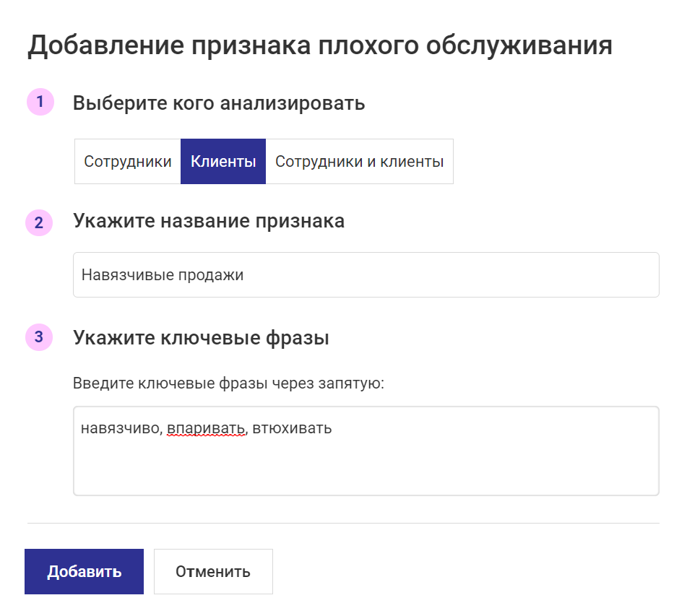Select the Сотрудники option
The height and width of the screenshot is (616, 700).
(128, 161)
